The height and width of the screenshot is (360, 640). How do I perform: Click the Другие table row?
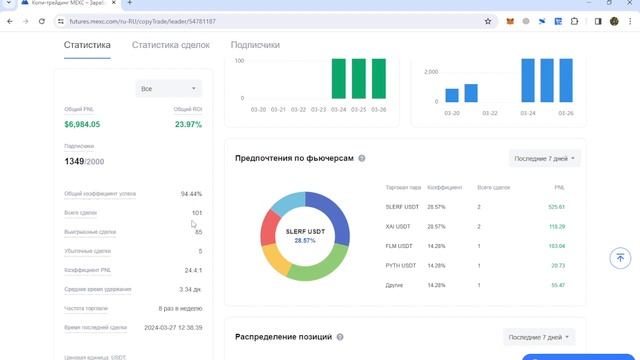pyautogui.click(x=475, y=285)
